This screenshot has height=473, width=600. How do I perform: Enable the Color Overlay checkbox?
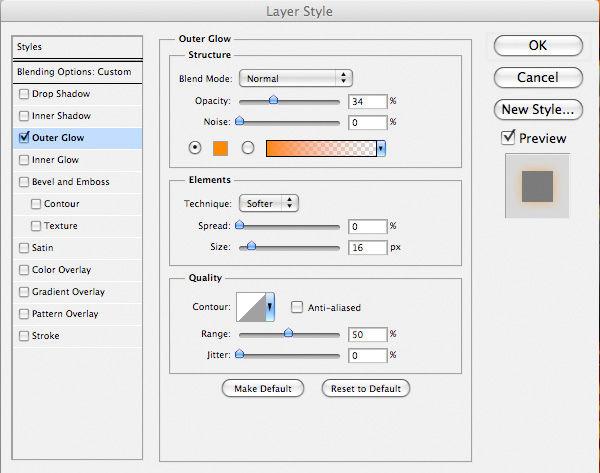click(x=24, y=270)
